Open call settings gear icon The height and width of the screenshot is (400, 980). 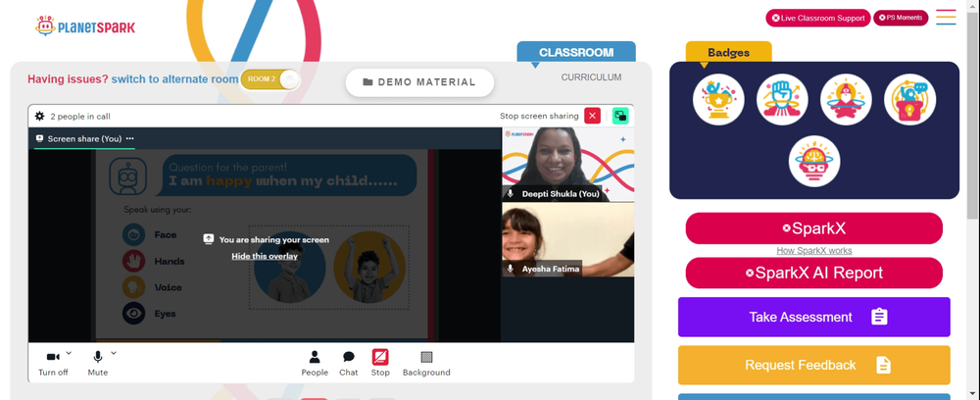39,117
